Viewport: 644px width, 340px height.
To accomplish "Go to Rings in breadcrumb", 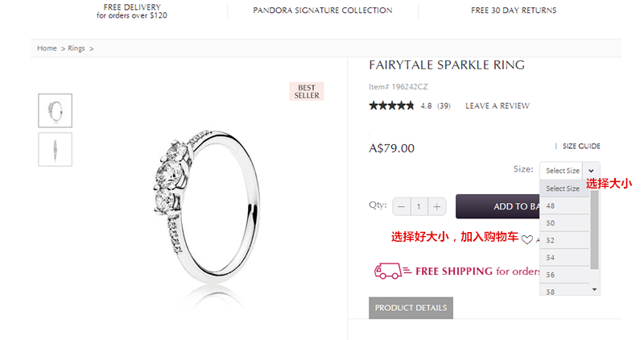I will [76, 48].
